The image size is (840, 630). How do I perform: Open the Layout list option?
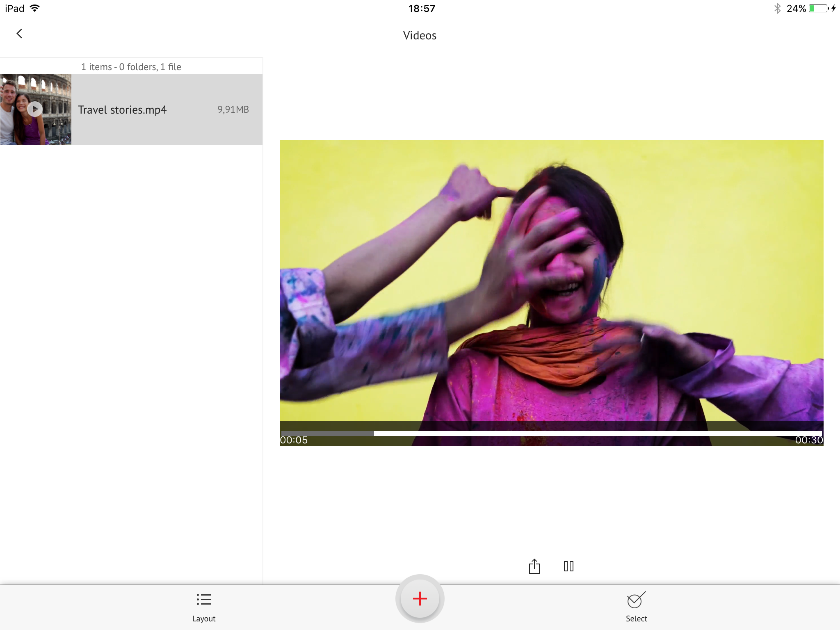[x=204, y=608]
